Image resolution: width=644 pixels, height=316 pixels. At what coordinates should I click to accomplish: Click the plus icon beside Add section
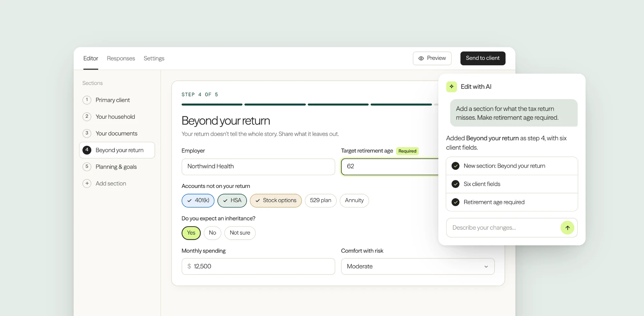[87, 183]
